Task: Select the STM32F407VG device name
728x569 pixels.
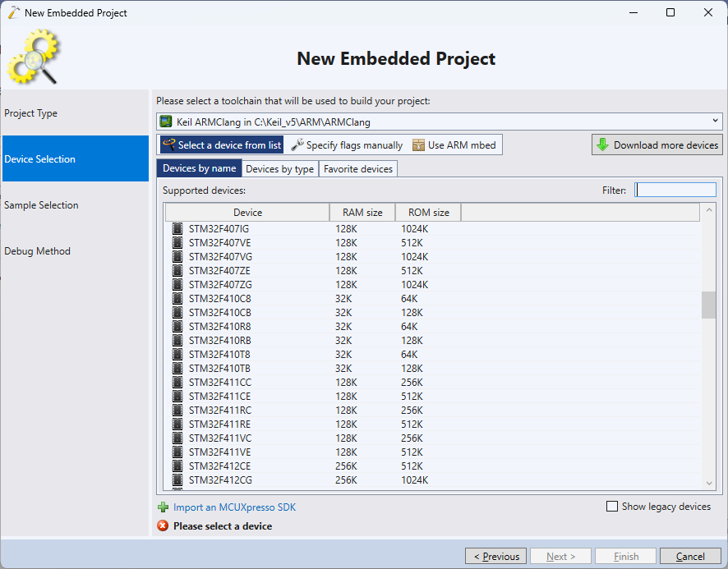Action: pyautogui.click(x=220, y=257)
